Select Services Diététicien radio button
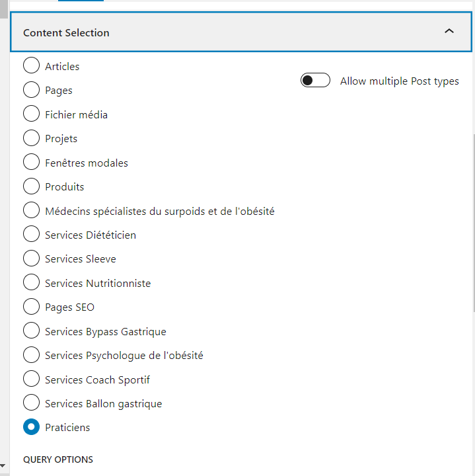This screenshot has height=476, width=475. [x=31, y=235]
